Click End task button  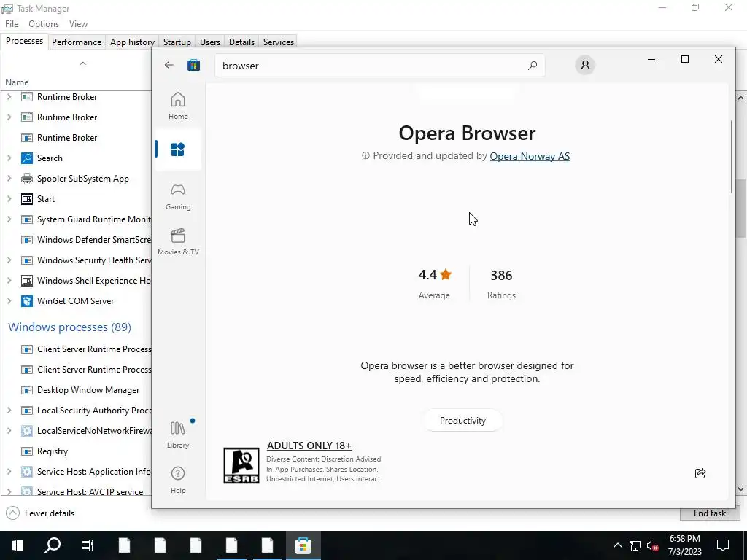709,513
